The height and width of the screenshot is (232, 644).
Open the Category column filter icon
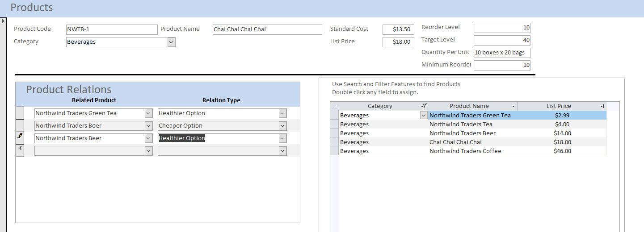tap(424, 106)
